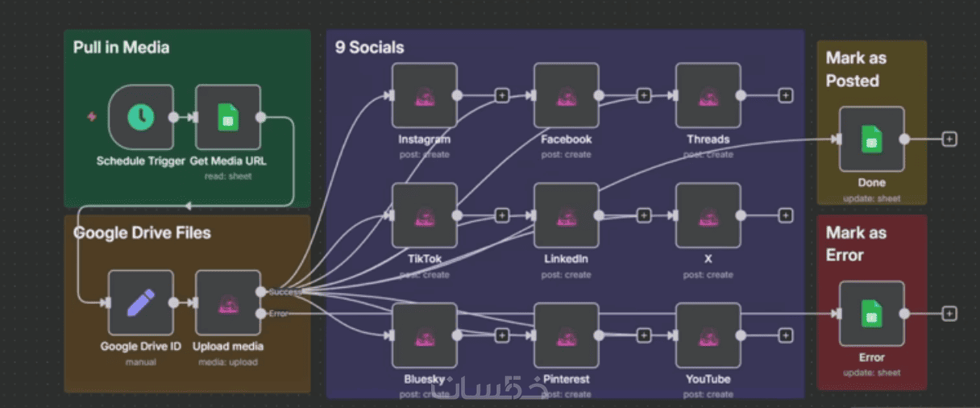Add a node after Instagram output
Screen dimensions: 980x408
[502, 95]
